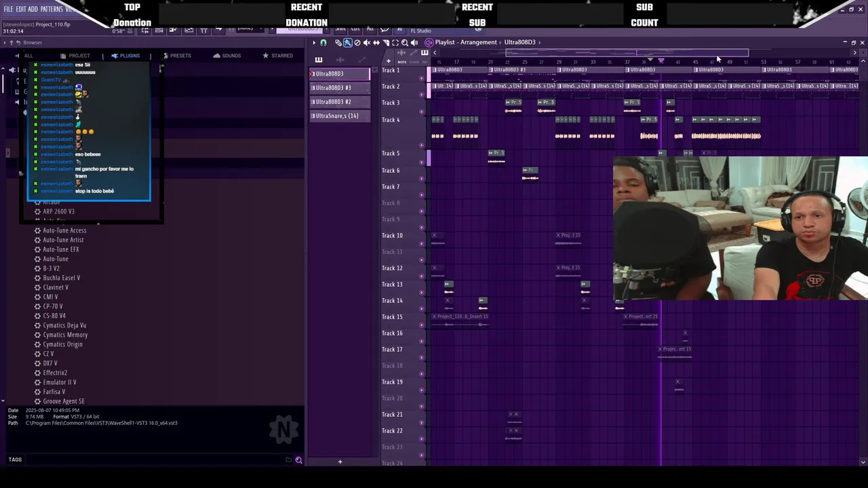Select the Auto-Tune Access plugin

tap(64, 230)
